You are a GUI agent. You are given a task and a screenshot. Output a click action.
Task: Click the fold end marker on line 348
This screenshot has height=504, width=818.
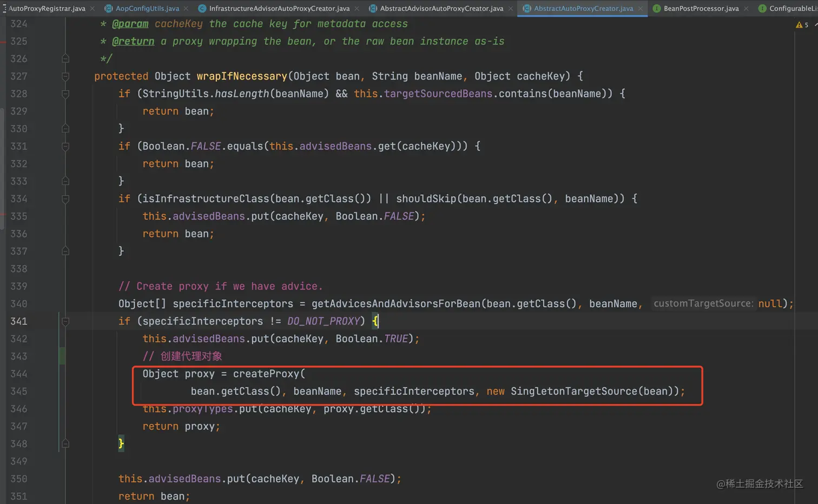pyautogui.click(x=65, y=444)
